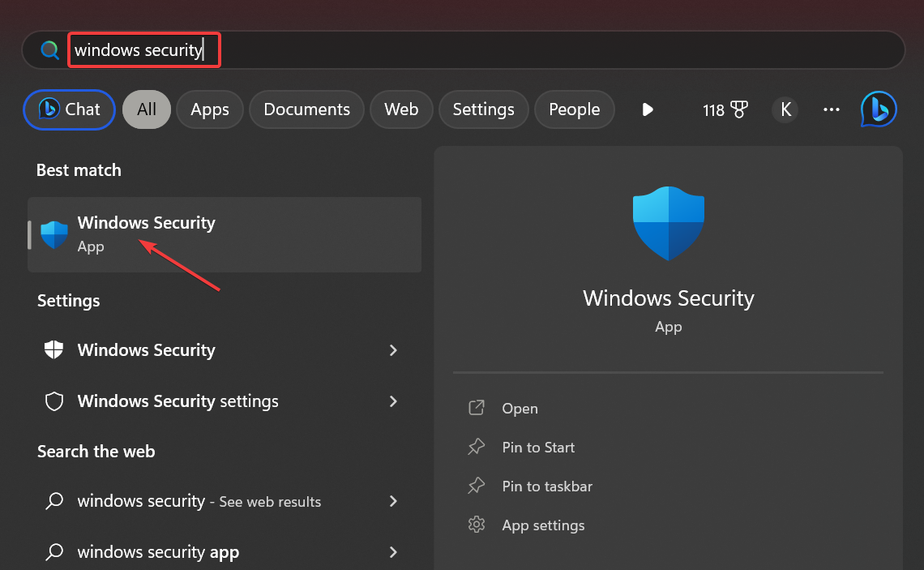The width and height of the screenshot is (924, 570).
Task: Click the search magnifier icon in the search bar
Action: pyautogui.click(x=49, y=49)
